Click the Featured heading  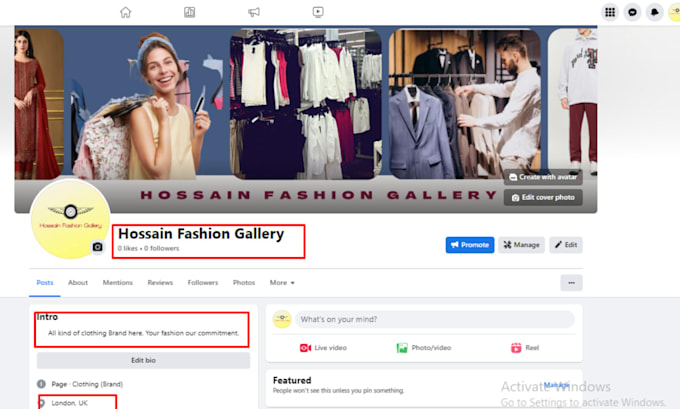tap(292, 380)
